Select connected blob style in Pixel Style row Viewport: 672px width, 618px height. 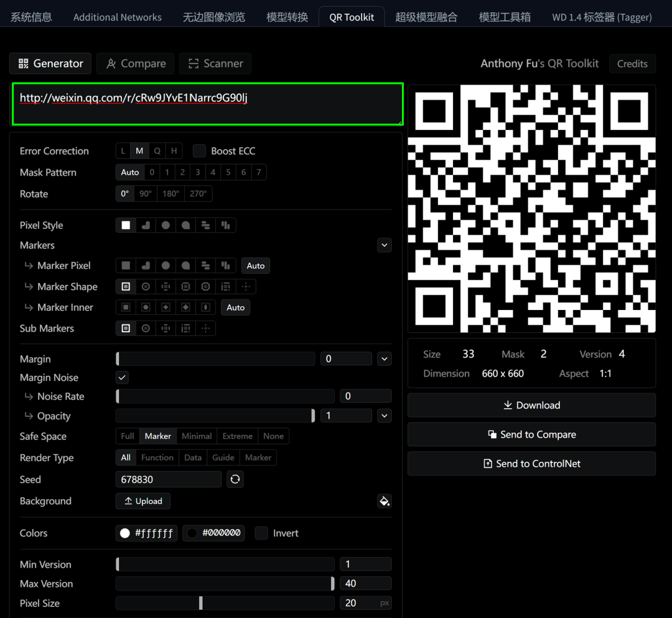146,225
